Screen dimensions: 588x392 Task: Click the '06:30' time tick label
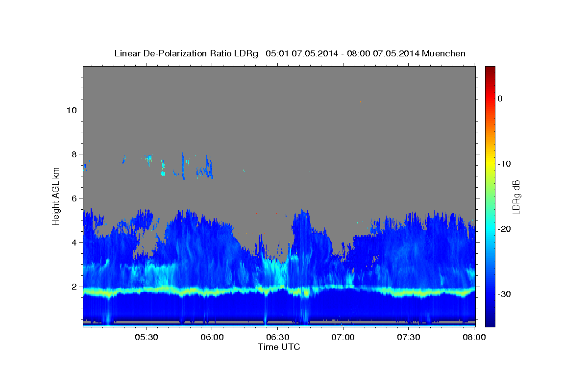(x=277, y=338)
